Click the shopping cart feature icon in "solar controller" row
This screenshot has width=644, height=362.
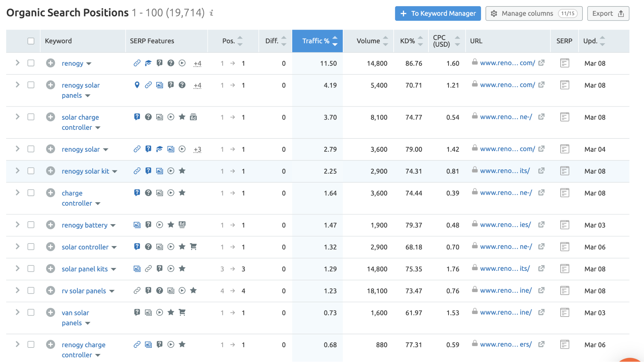[194, 247]
